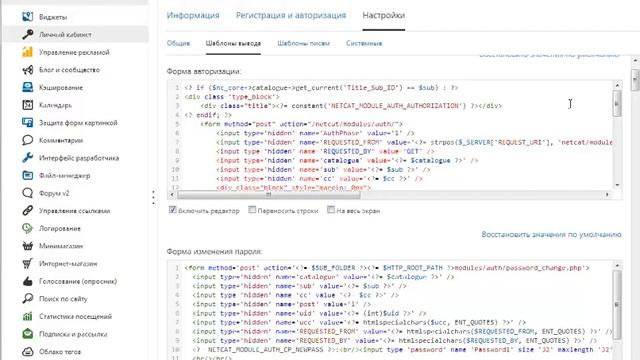Open Интерфейс разработчика wrench icon
640x360 pixels.
click(x=27, y=158)
